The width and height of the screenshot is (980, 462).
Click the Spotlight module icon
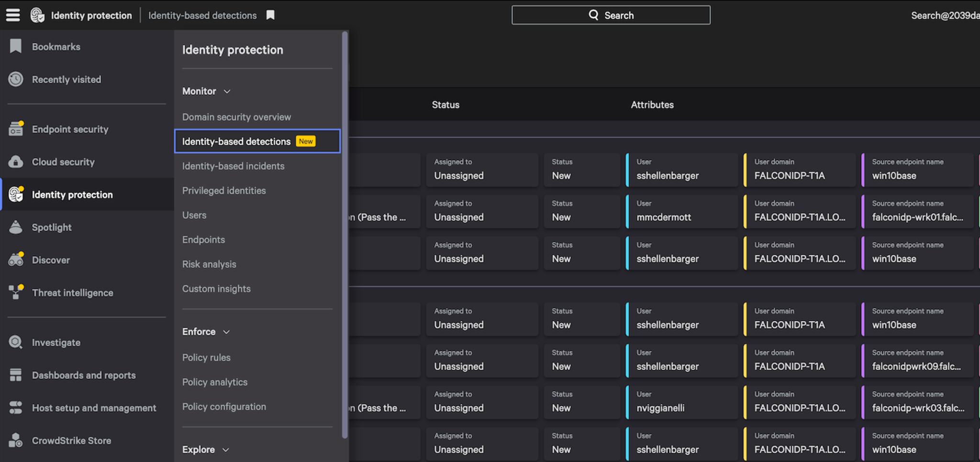pos(15,227)
